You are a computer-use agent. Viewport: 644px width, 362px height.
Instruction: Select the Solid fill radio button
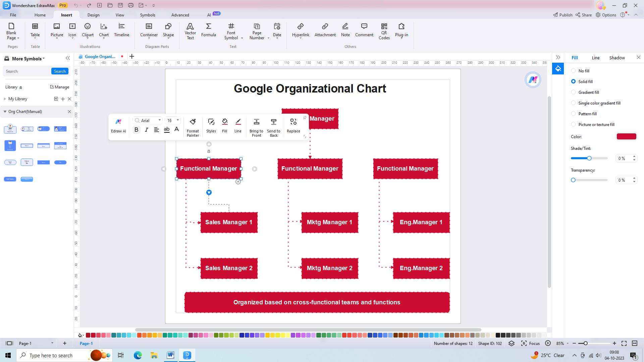coord(574,81)
